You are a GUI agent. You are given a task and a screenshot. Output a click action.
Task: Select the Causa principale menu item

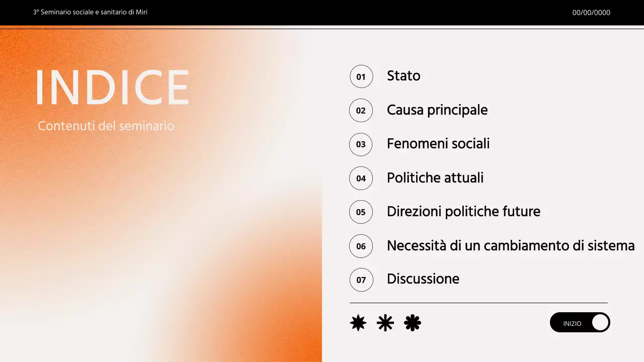coord(437,110)
